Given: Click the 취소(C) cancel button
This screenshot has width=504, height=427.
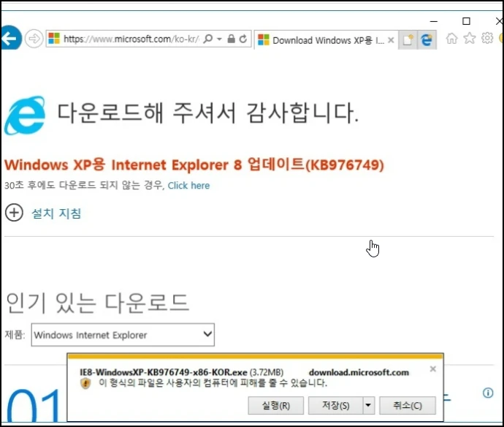Looking at the screenshot, I should [x=408, y=406].
